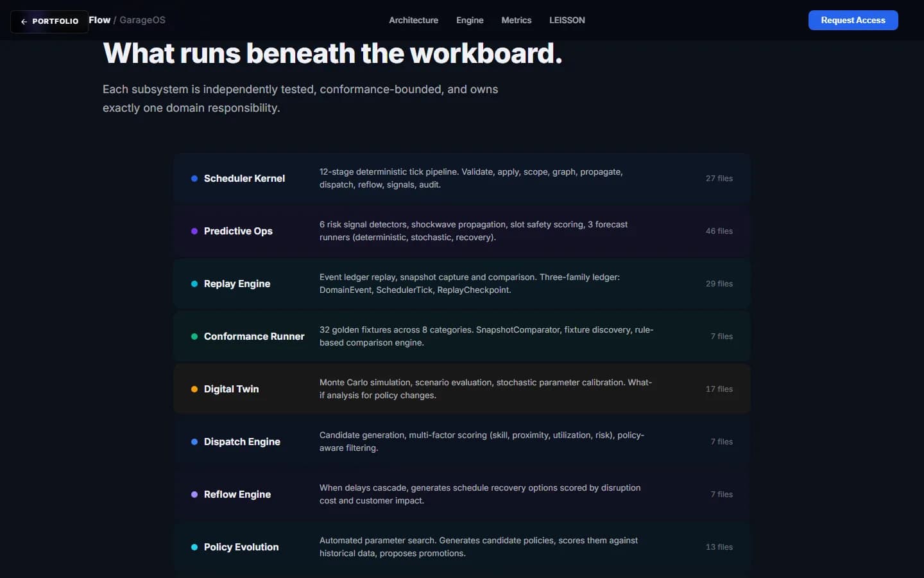Click the purple dot beside Predictive Ops
Screen dimensions: 924x578
coord(194,231)
